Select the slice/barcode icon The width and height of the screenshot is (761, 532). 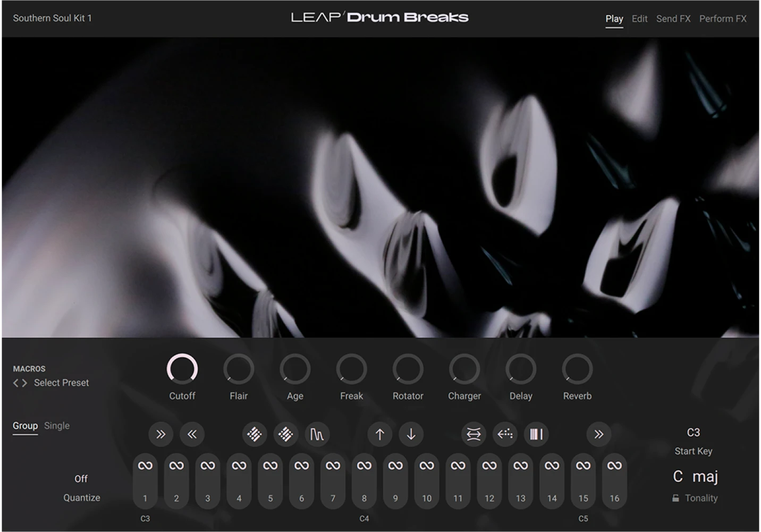(536, 434)
